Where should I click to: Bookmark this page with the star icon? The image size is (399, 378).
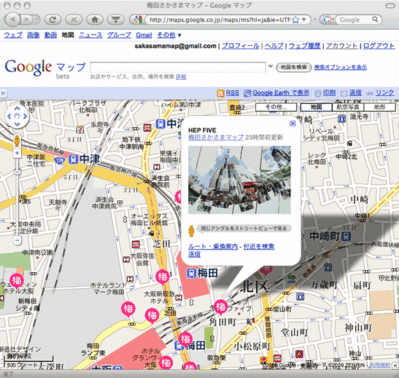296,20
